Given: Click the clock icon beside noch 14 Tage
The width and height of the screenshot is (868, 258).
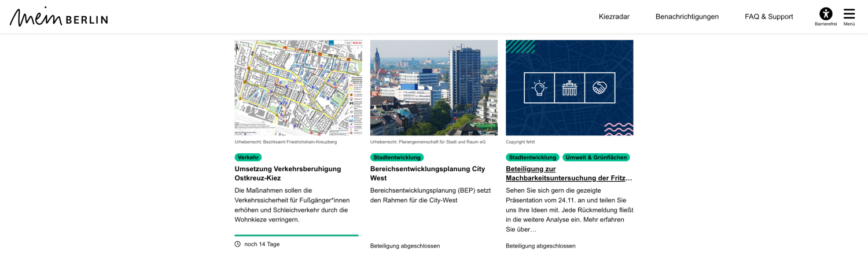Looking at the screenshot, I should coord(237,244).
